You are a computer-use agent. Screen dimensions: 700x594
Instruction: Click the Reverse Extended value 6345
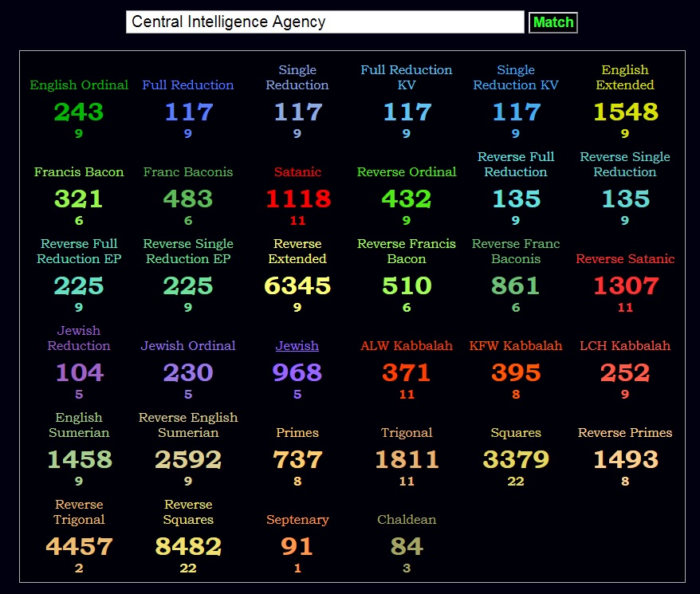297,285
